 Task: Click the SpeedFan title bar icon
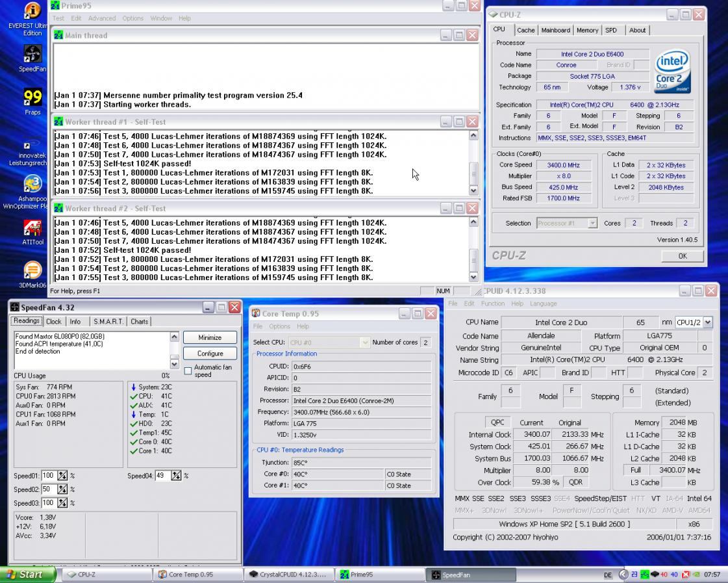pos(15,307)
